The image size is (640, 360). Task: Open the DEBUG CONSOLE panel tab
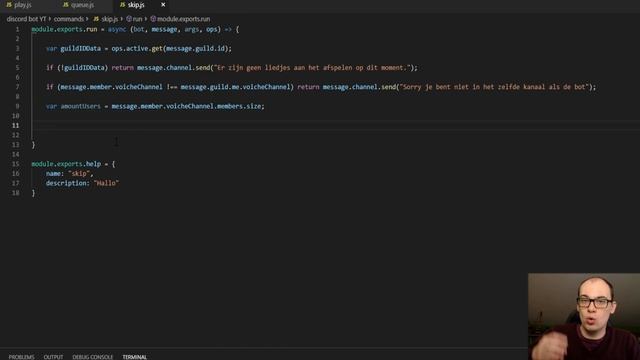point(93,357)
